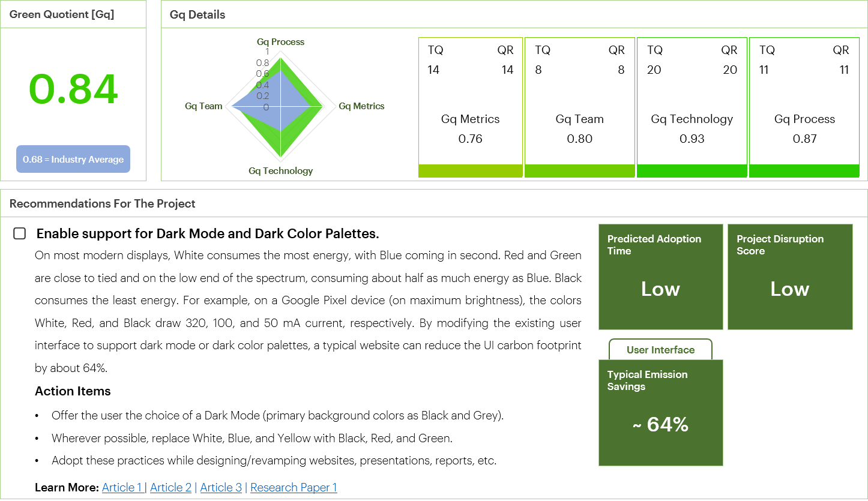Viewport: 868px width, 501px height.
Task: Click the 0.68 Industry Average badge
Action: (x=73, y=160)
